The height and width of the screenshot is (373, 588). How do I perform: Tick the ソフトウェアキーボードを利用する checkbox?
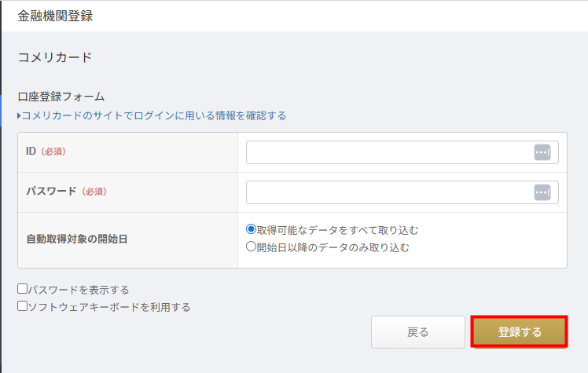23,306
